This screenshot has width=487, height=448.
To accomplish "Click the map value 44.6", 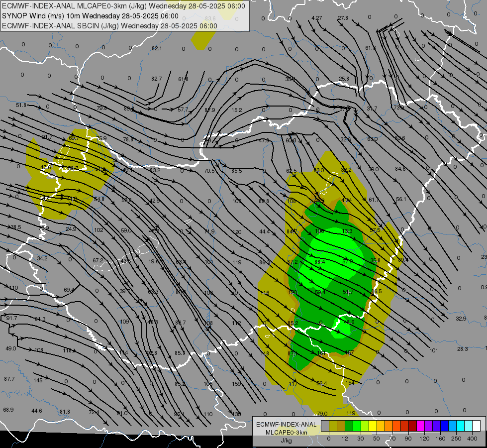I will coord(37,411).
